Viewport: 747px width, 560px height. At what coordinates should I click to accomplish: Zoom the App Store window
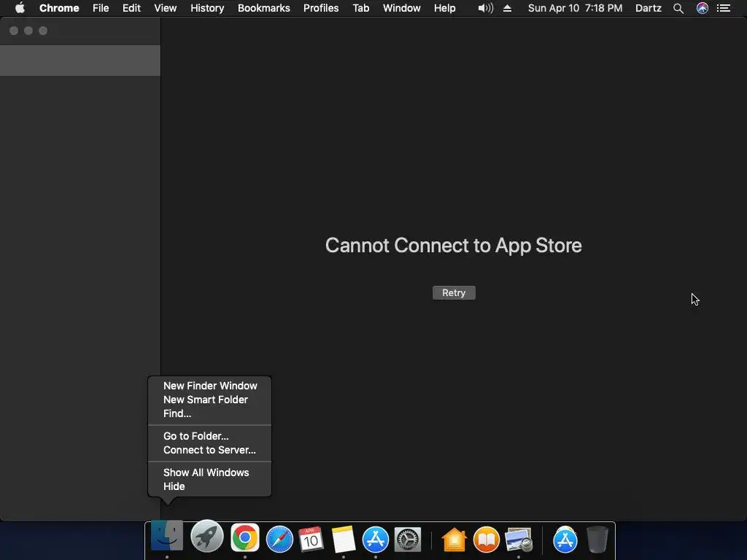point(43,31)
